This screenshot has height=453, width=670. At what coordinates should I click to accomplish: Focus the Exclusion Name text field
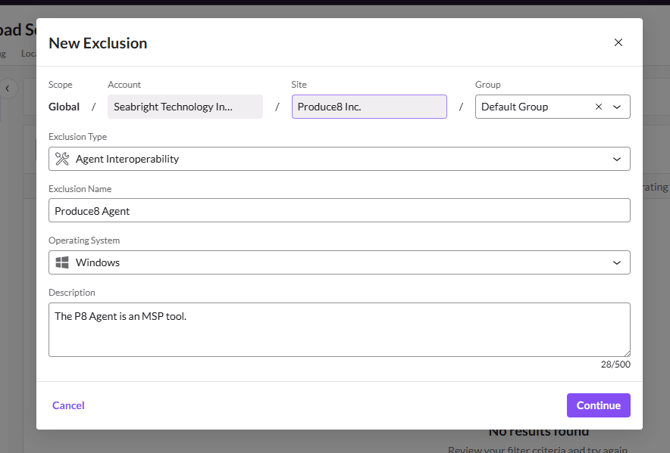(339, 211)
